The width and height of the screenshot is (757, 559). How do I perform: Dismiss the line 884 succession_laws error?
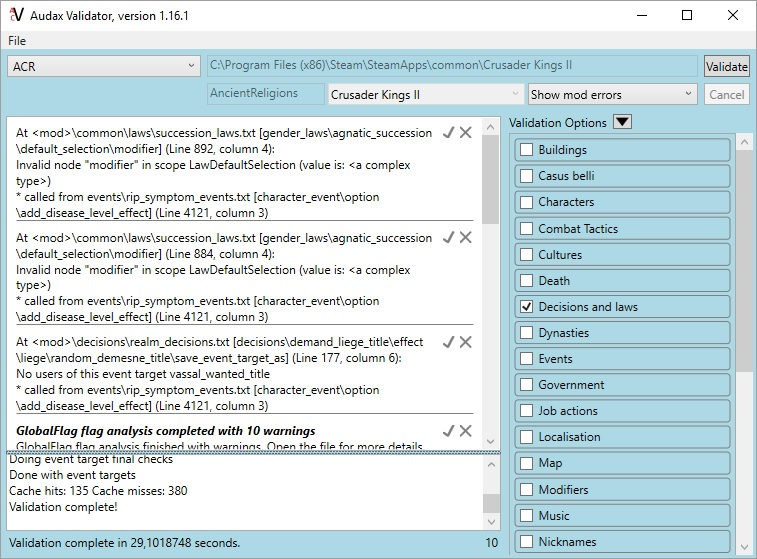tap(466, 237)
